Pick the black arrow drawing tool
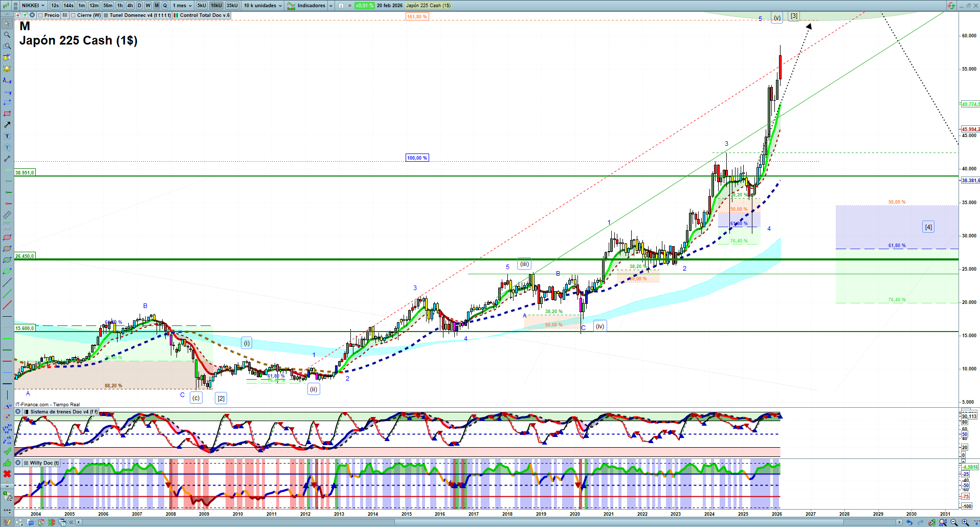The height and width of the screenshot is (527, 980). click(7, 125)
